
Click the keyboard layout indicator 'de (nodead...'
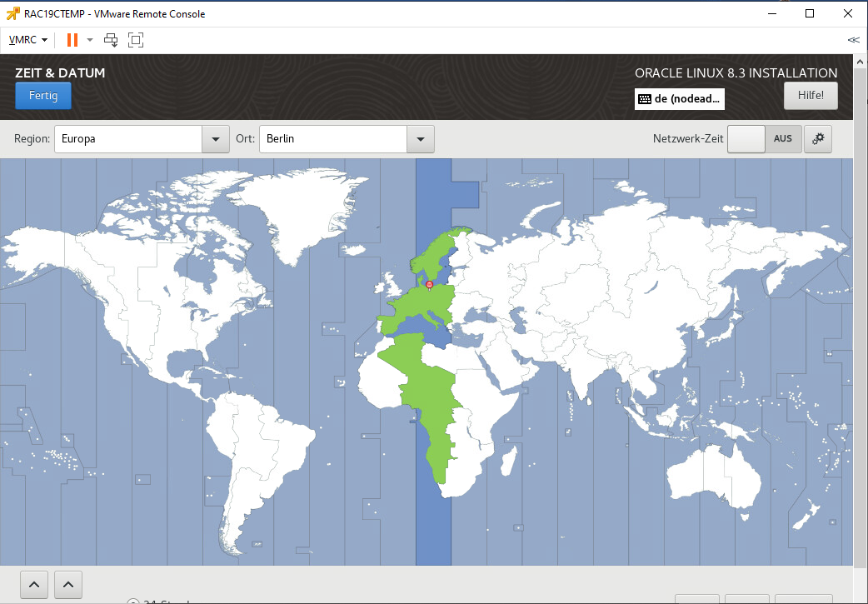tap(679, 98)
